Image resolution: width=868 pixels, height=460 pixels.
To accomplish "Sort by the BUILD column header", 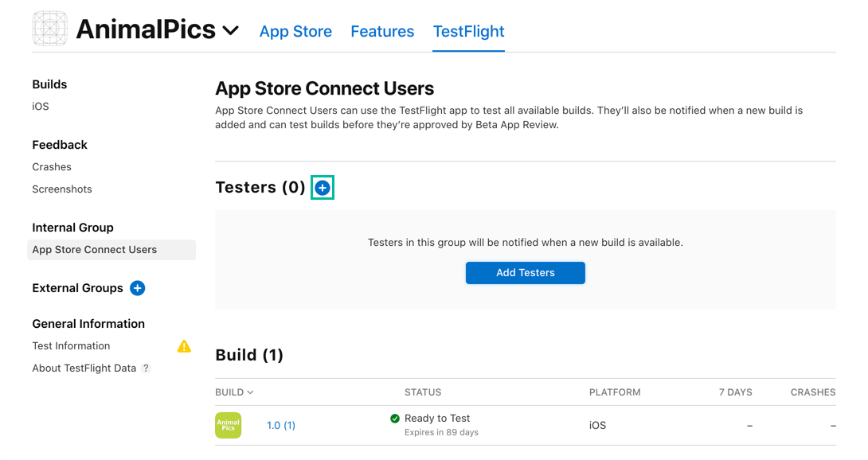I will (234, 392).
